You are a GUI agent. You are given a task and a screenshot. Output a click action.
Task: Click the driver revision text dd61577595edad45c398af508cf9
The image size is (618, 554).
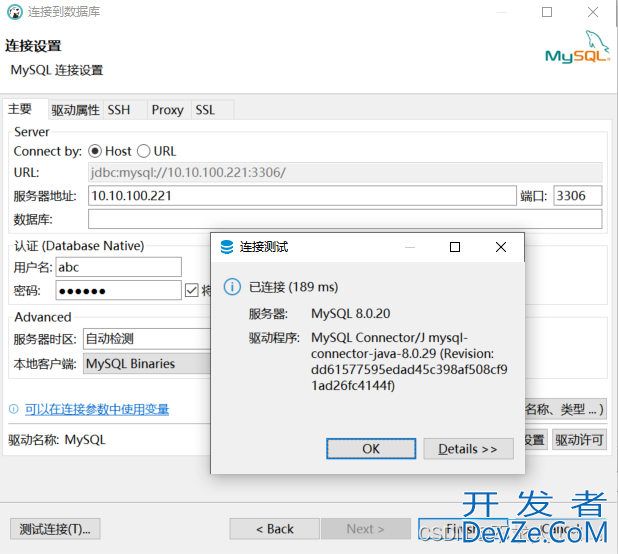(x=409, y=370)
